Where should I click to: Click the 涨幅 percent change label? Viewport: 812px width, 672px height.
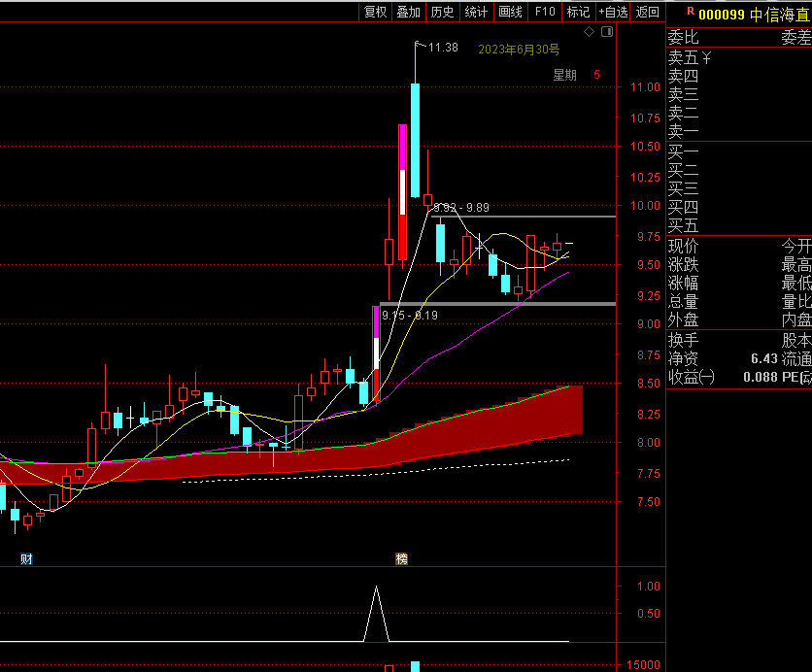pyautogui.click(x=683, y=284)
